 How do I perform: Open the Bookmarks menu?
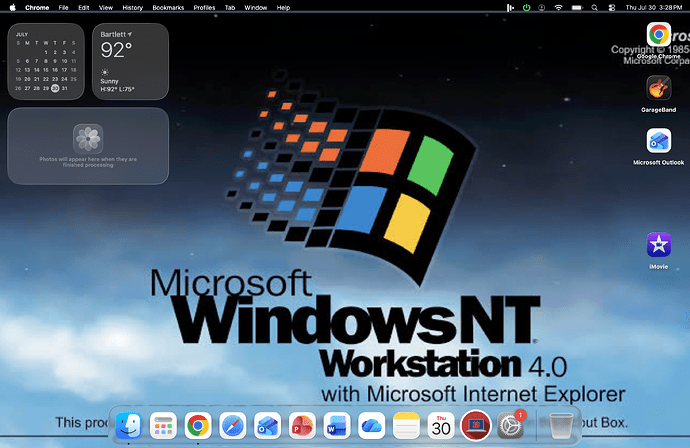(x=168, y=7)
